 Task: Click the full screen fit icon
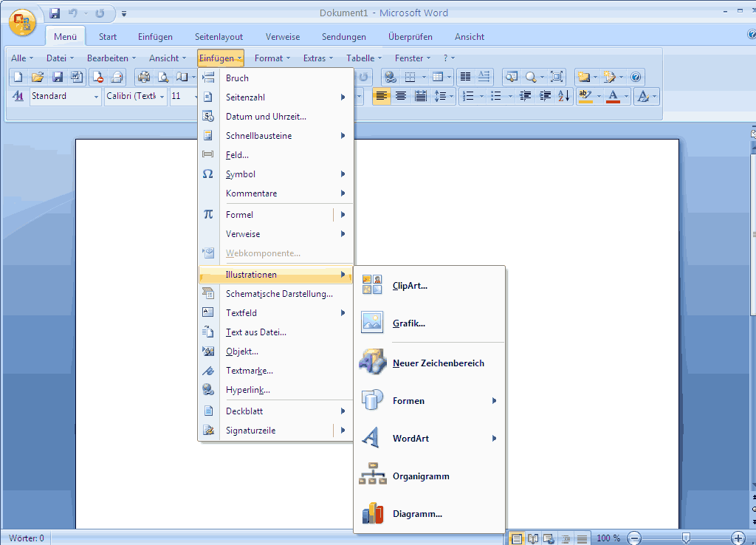[557, 77]
